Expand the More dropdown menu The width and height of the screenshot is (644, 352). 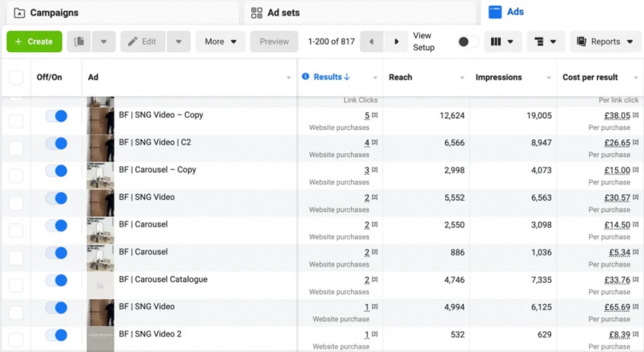click(221, 42)
